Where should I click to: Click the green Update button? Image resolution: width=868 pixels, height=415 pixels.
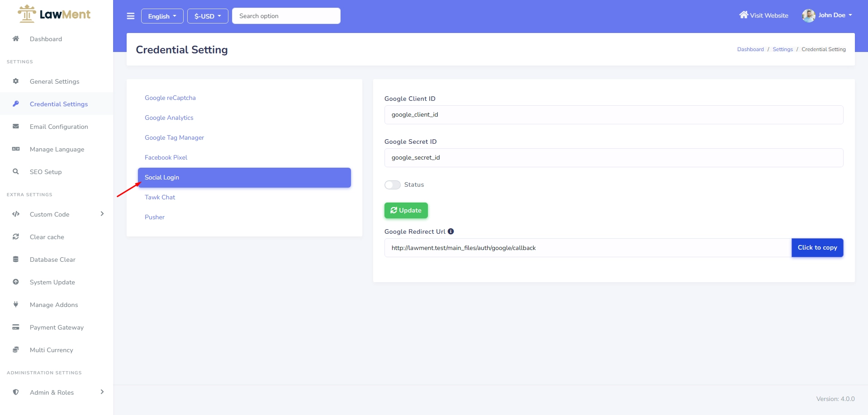click(406, 210)
